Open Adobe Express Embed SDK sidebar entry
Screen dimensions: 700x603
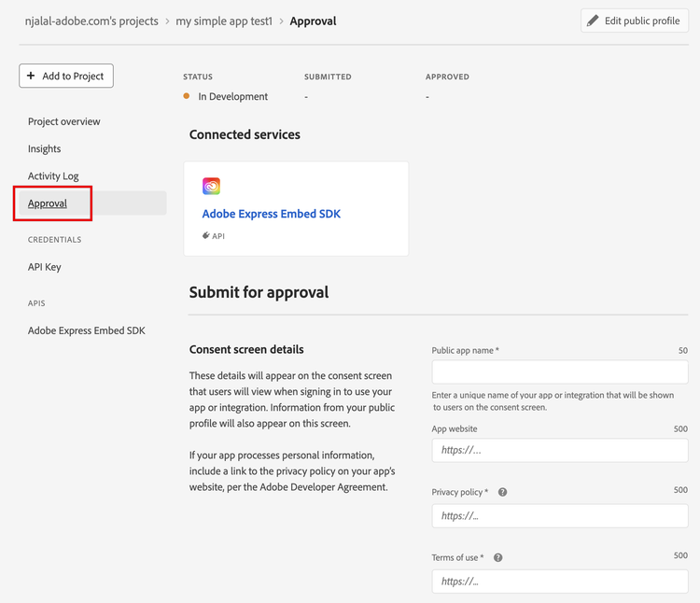[87, 330]
